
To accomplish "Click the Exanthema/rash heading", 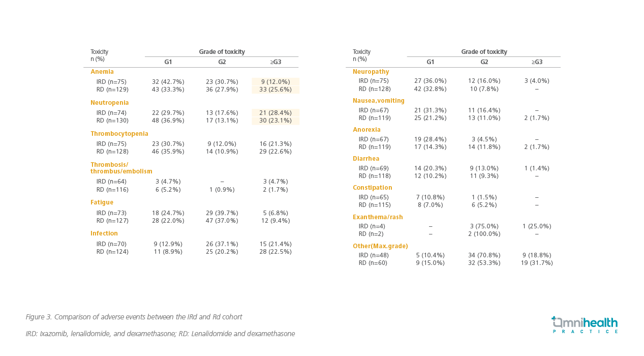I will (x=378, y=217).
